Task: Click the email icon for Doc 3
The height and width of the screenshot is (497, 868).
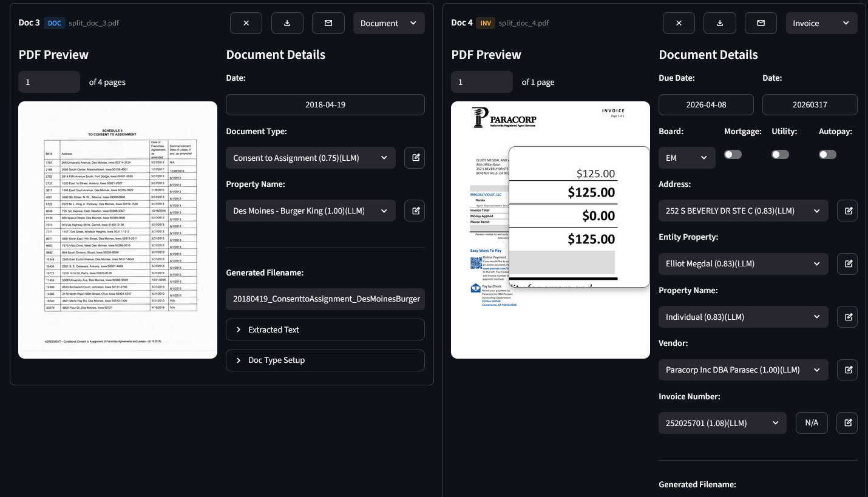Action: click(x=328, y=23)
